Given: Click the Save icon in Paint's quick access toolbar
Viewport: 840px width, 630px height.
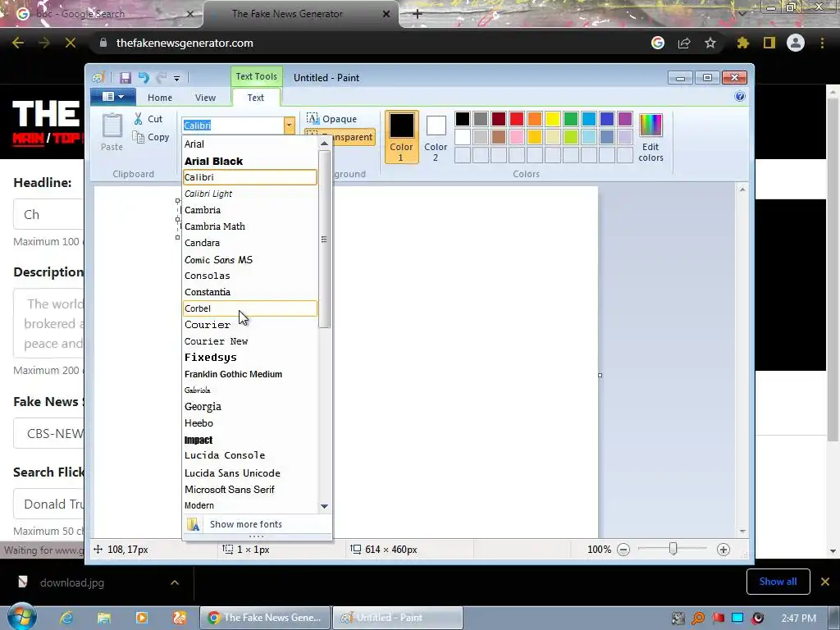Looking at the screenshot, I should pyautogui.click(x=125, y=78).
